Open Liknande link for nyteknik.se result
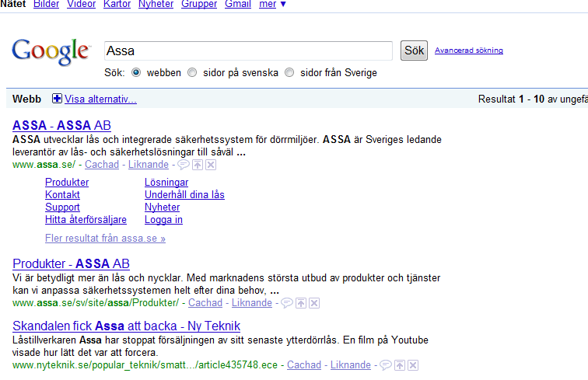The width and height of the screenshot is (588, 380). click(x=351, y=365)
